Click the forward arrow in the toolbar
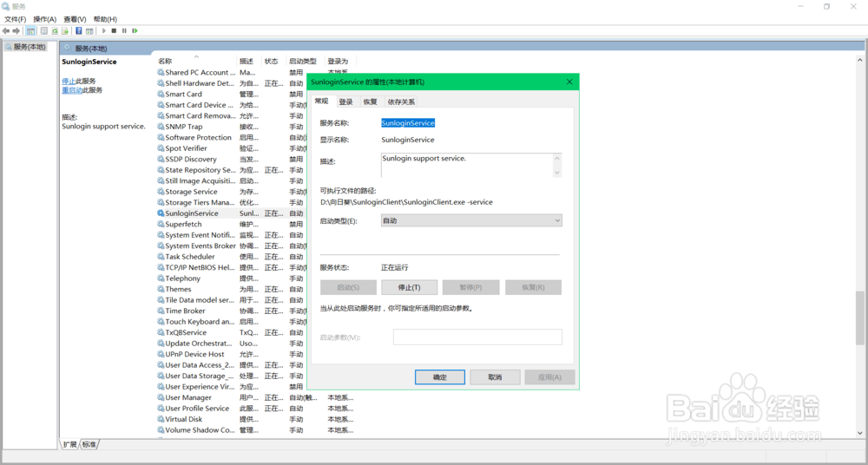Image resolution: width=868 pixels, height=465 pixels. coord(16,31)
